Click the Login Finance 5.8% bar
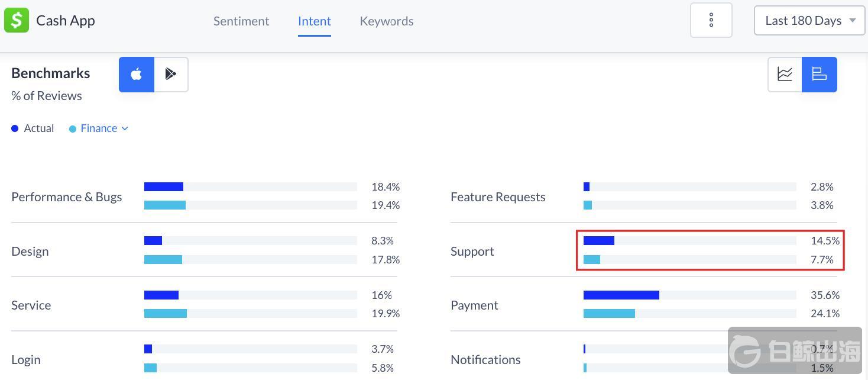868x380 pixels. point(150,368)
